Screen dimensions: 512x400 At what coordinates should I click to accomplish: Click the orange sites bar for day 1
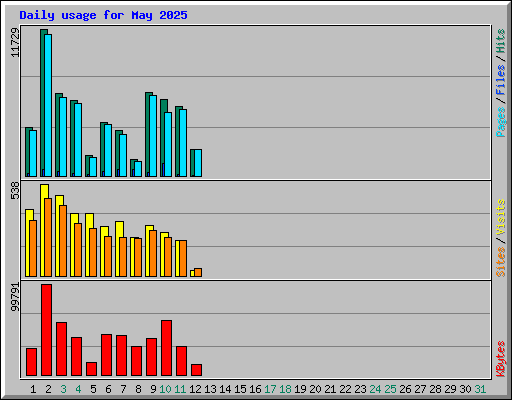point(33,248)
